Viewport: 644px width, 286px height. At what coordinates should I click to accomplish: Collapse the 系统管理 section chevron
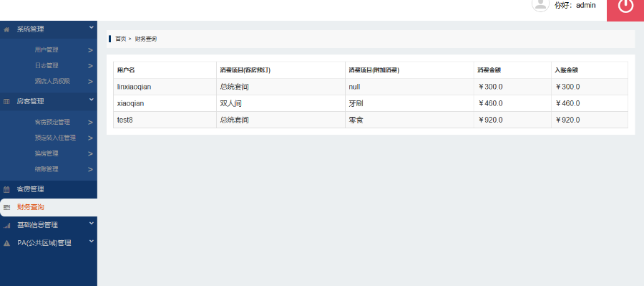point(91,27)
